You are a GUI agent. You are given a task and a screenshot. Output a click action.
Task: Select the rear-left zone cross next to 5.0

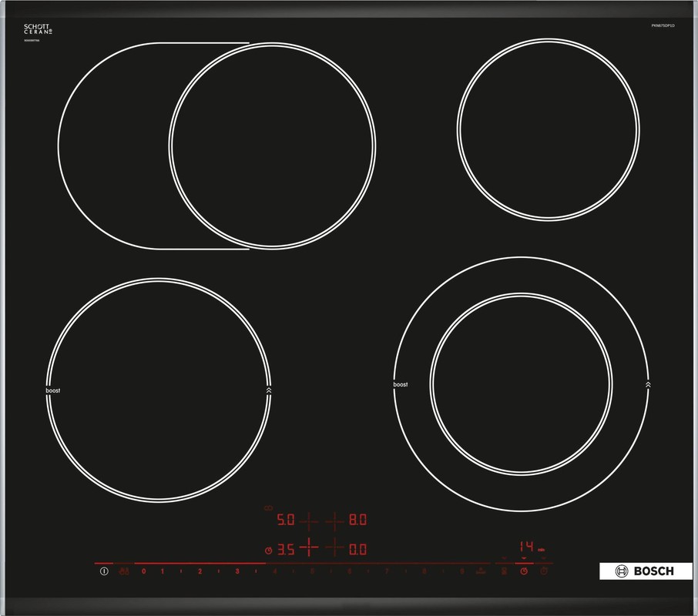tap(308, 521)
